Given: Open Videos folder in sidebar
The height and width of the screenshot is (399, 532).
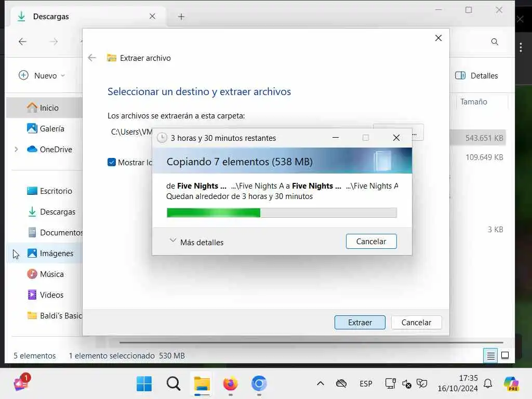Looking at the screenshot, I should click(46, 295).
